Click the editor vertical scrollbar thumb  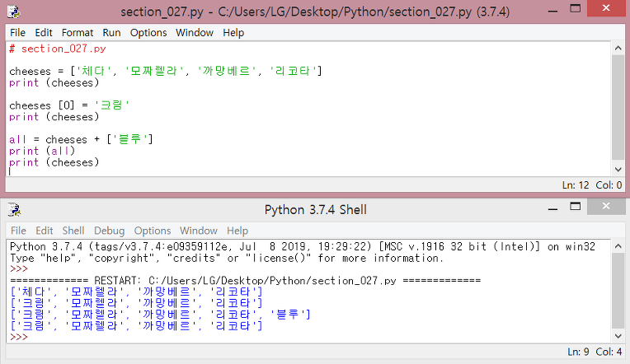click(x=618, y=108)
